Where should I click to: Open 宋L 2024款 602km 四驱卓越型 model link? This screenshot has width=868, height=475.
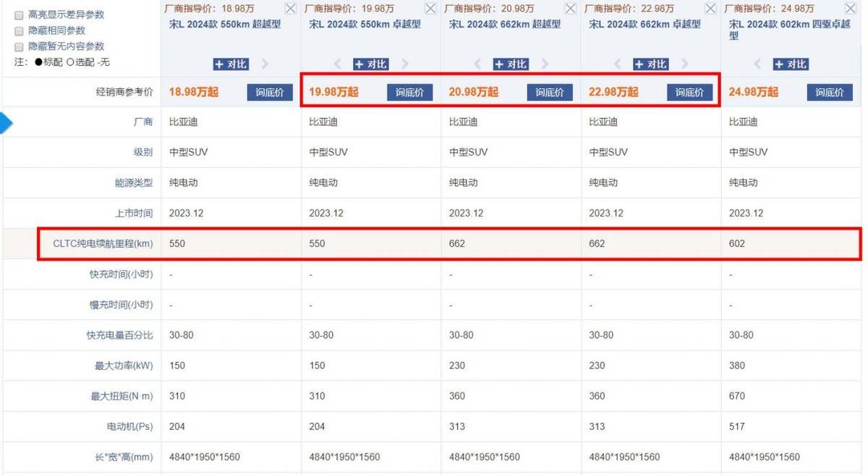[791, 30]
